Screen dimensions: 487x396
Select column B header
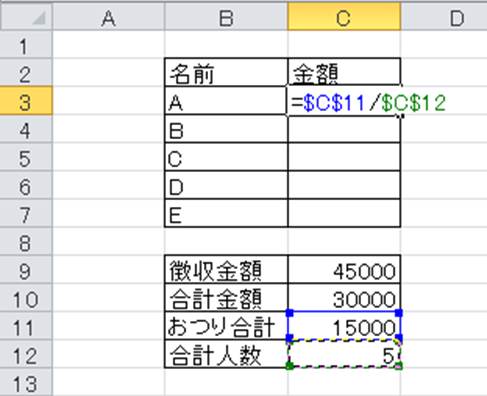pos(226,17)
